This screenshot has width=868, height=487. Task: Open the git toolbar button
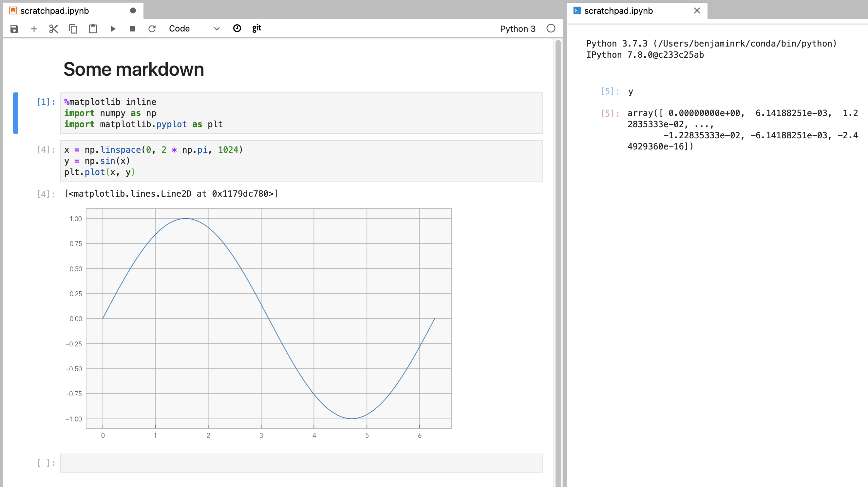point(256,28)
